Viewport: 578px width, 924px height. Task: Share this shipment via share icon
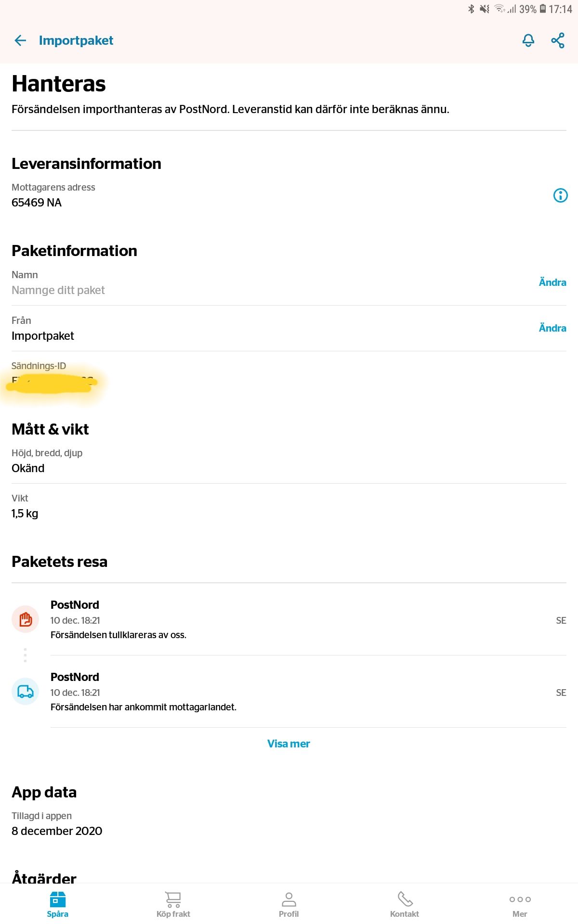point(558,40)
